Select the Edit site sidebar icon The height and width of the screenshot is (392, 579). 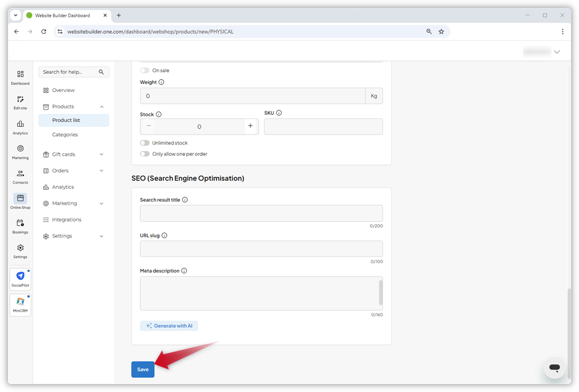[x=20, y=102]
